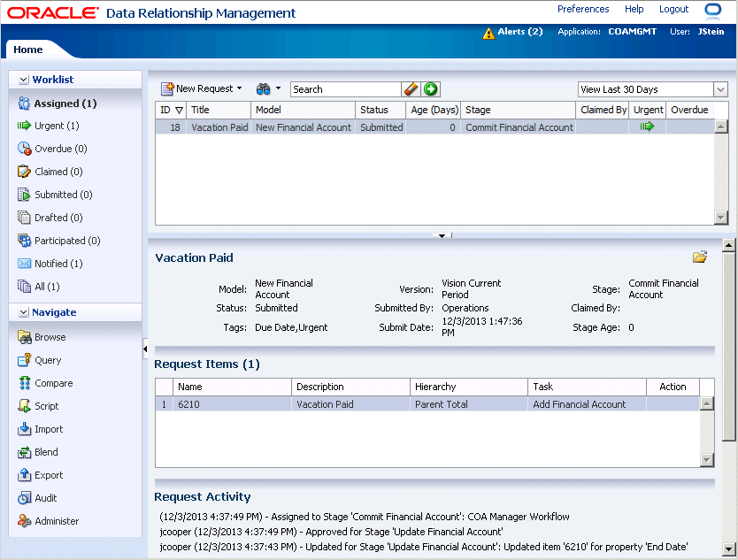Click into the Search input field
This screenshot has width=738, height=560.
tap(345, 89)
